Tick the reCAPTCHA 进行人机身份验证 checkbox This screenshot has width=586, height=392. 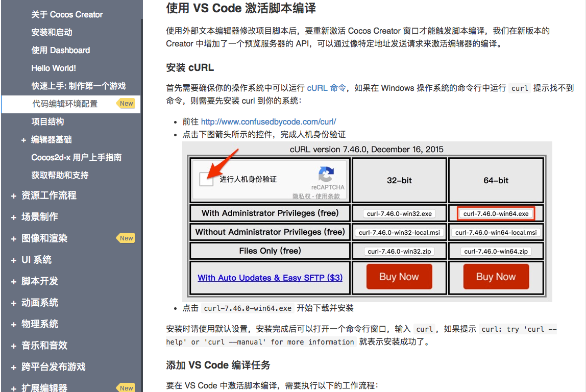206,179
